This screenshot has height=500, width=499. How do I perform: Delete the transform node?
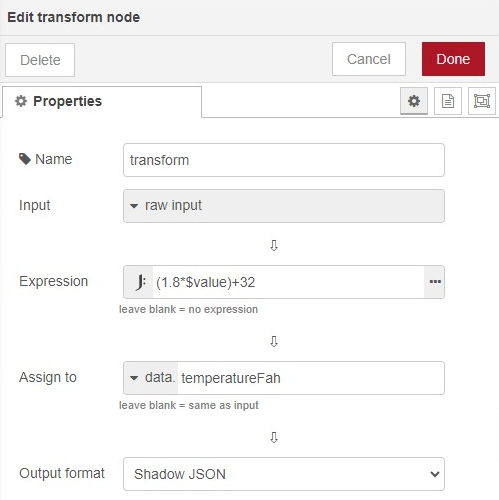coord(40,60)
